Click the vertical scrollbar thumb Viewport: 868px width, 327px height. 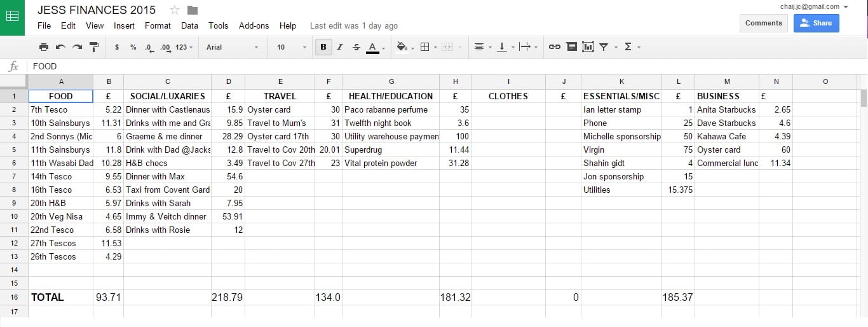(864, 98)
